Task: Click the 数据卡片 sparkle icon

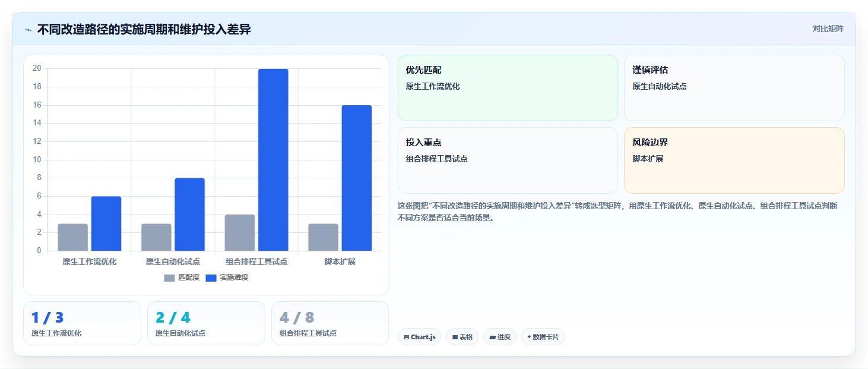Action: [529, 337]
